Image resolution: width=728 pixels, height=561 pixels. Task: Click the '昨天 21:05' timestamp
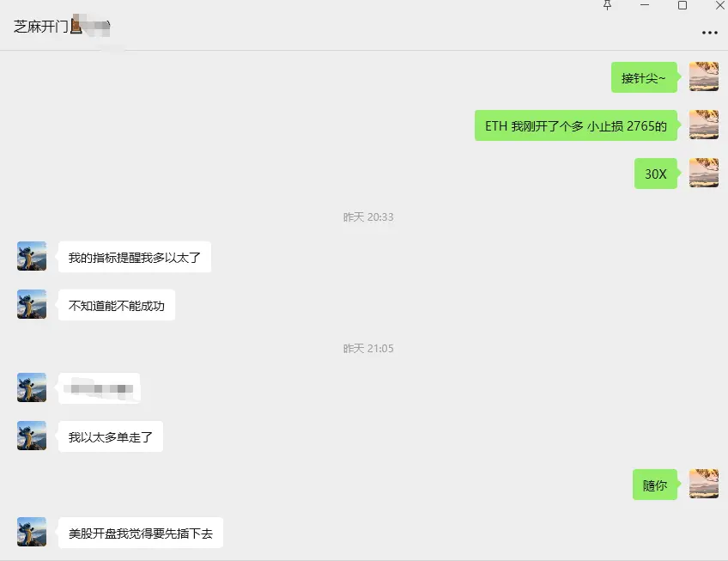pos(368,349)
